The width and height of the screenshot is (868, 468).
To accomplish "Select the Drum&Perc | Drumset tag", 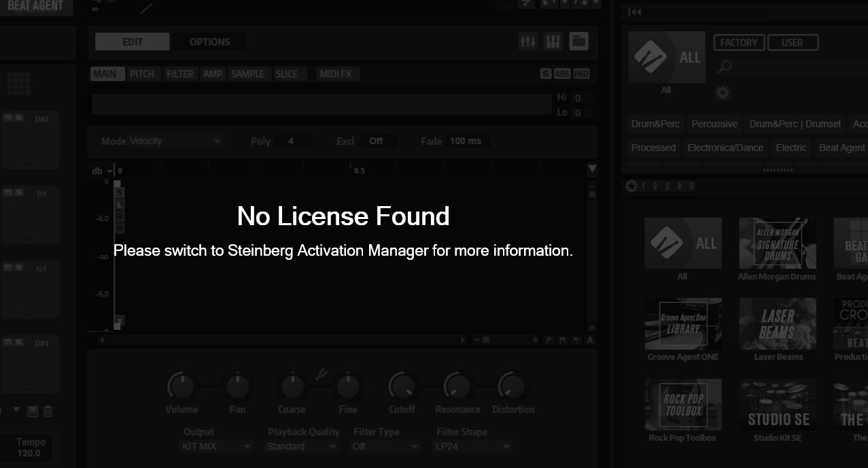I will 795,124.
